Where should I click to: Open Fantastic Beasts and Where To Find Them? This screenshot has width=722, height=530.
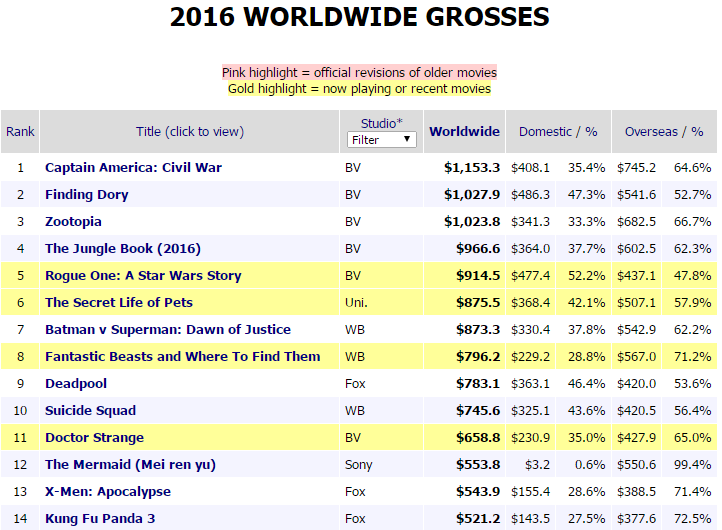tap(182, 356)
